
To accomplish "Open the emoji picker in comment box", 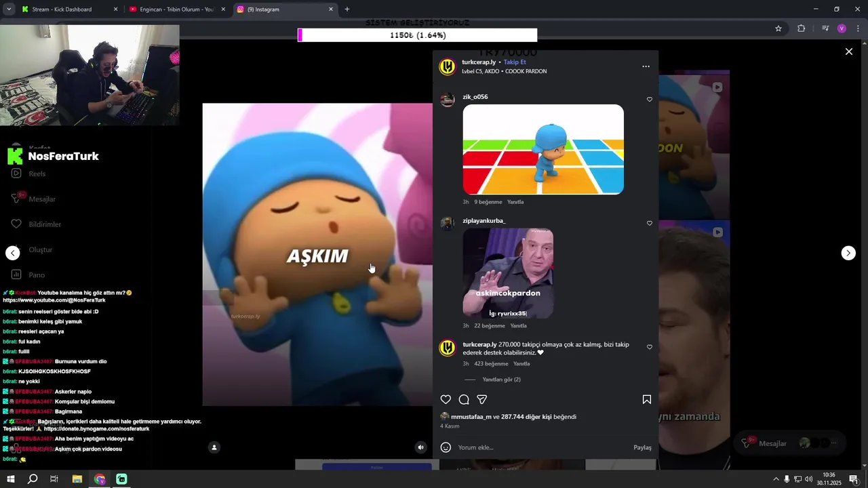I will click(x=446, y=447).
